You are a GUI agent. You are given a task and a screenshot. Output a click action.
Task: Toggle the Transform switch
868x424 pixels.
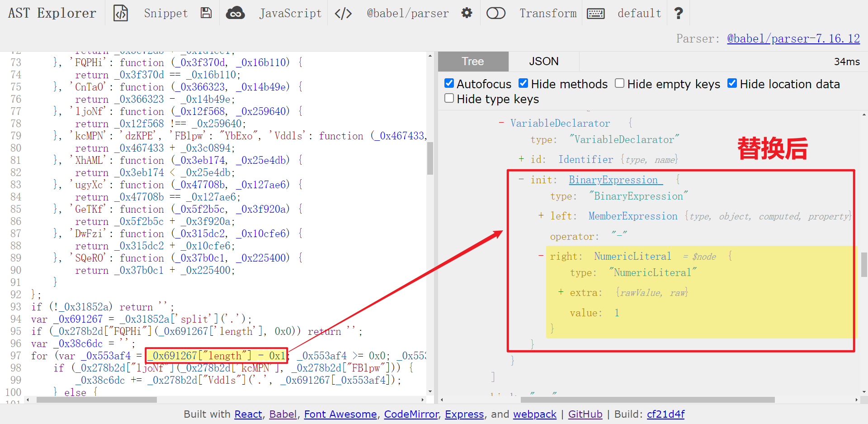point(496,13)
